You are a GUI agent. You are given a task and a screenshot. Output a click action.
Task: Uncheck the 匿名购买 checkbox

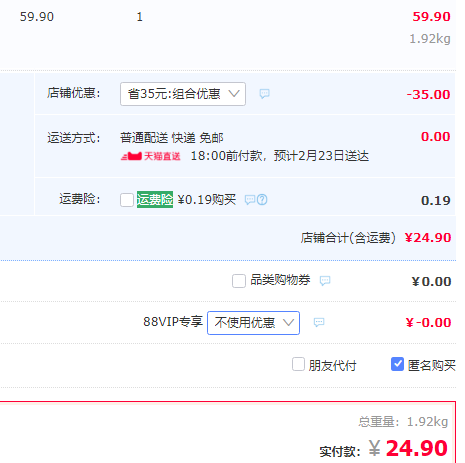[x=397, y=364]
